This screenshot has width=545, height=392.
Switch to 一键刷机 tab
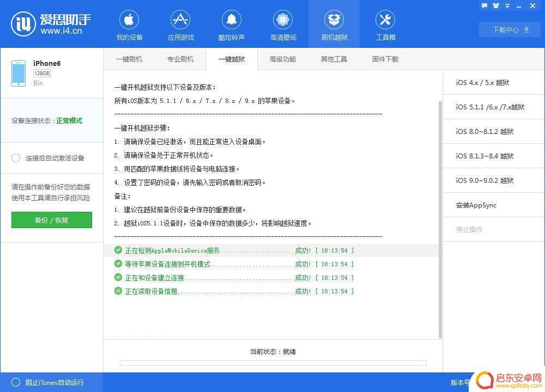[129, 59]
